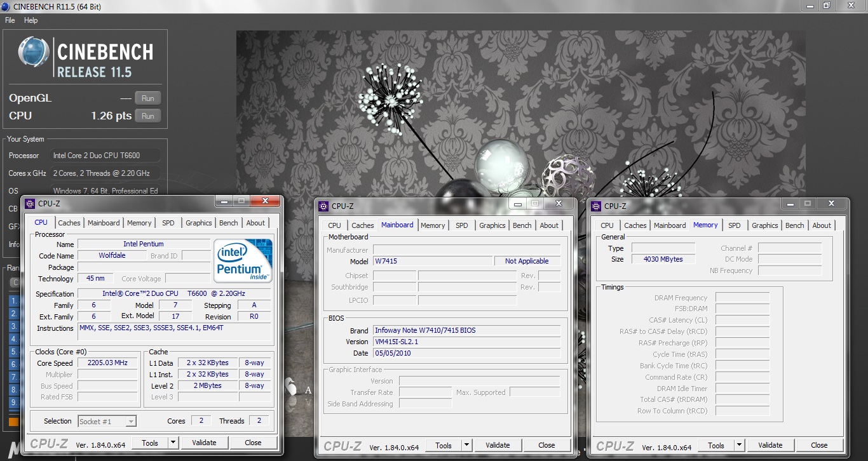Image resolution: width=868 pixels, height=461 pixels.
Task: Go to Mainboard tab in Memory CPU-Z window
Action: click(670, 225)
